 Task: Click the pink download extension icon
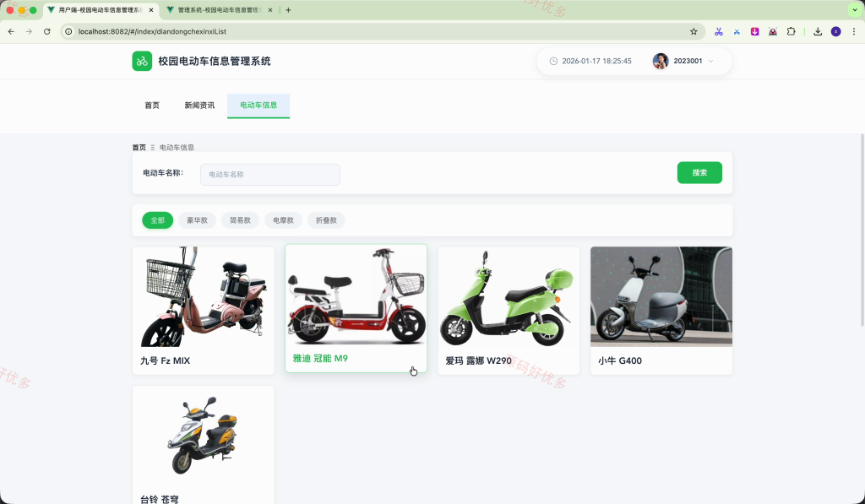(x=754, y=31)
